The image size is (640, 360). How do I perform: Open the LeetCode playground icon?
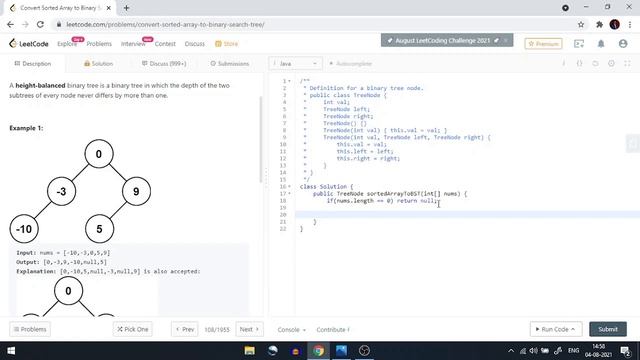coord(579,44)
